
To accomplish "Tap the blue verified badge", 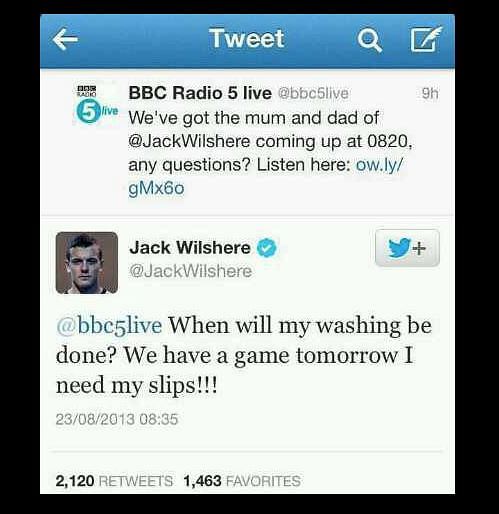I will (x=266, y=248).
